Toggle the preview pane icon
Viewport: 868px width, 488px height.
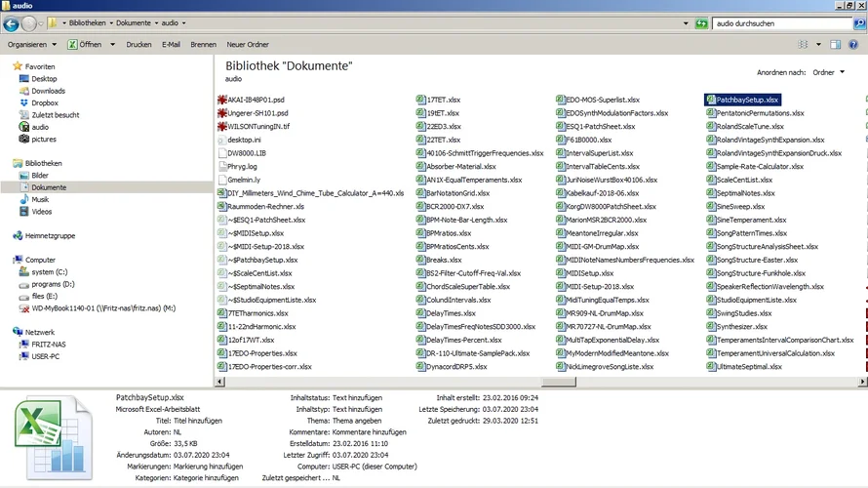pos(836,44)
